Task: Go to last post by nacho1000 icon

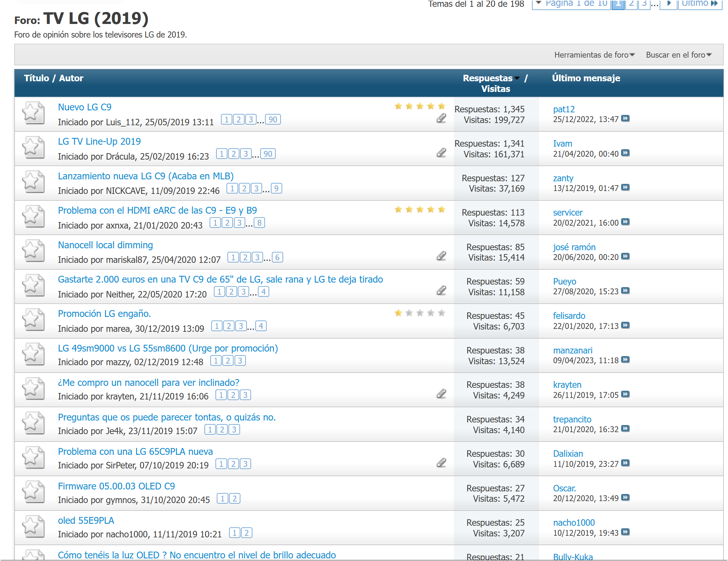Action: 626,532
